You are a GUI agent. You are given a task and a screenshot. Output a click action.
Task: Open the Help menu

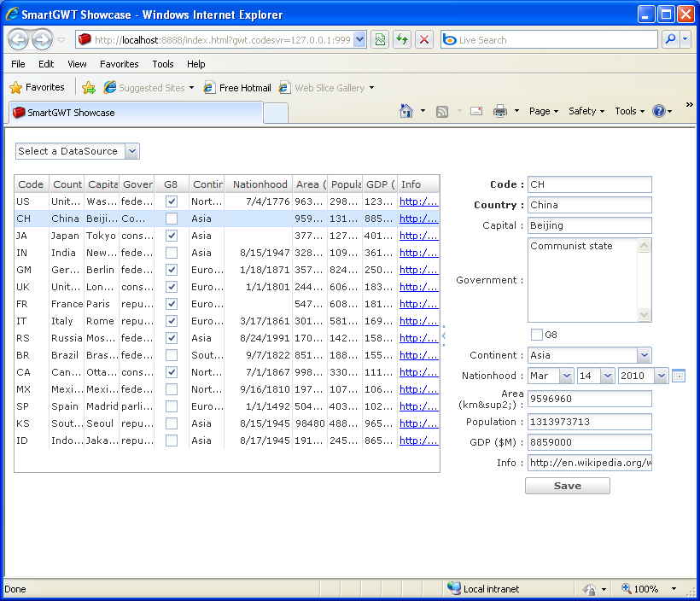pos(196,64)
